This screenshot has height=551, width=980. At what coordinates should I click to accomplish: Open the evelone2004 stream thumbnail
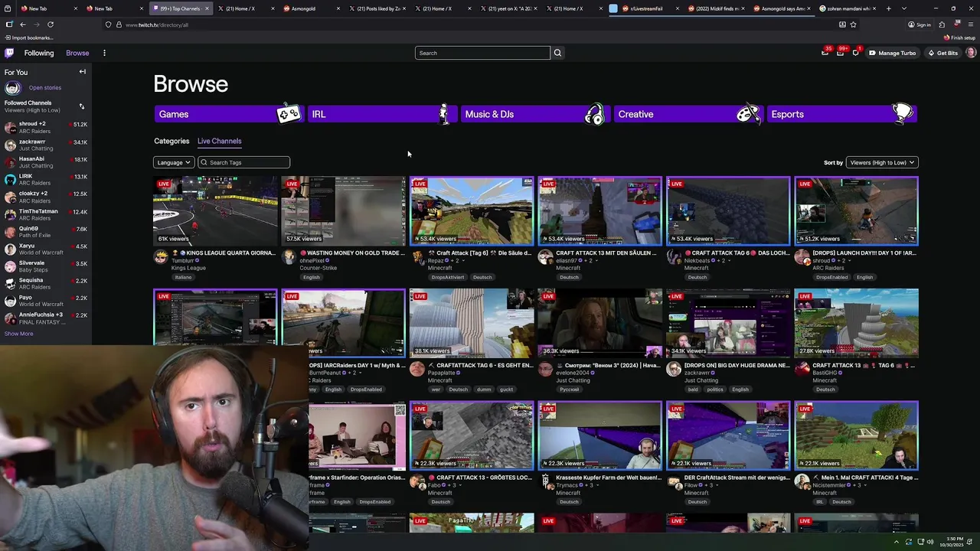(599, 323)
